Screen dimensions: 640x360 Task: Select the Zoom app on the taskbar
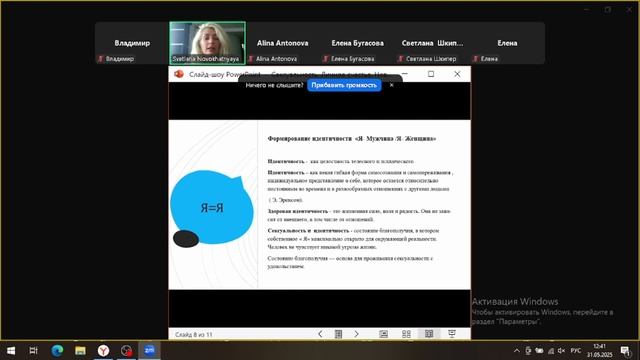(x=149, y=350)
